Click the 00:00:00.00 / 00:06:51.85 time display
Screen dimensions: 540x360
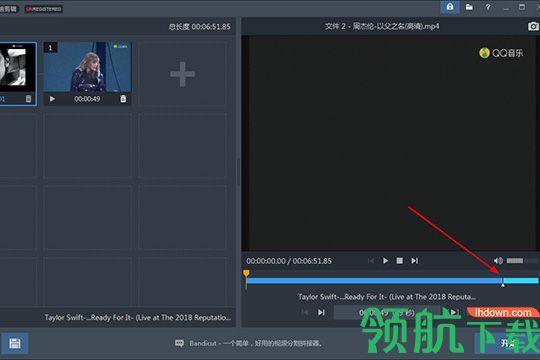click(289, 261)
